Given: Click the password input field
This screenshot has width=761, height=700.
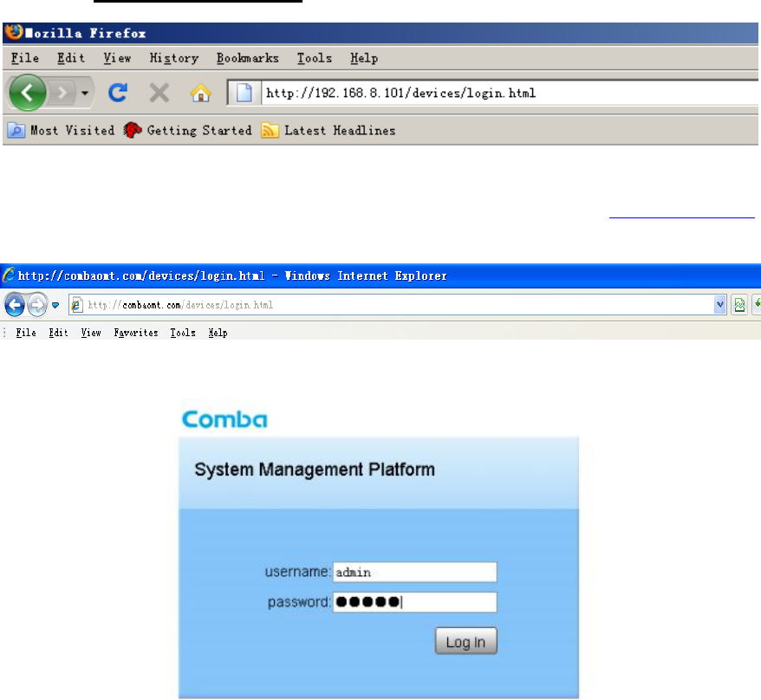Looking at the screenshot, I should 415,602.
